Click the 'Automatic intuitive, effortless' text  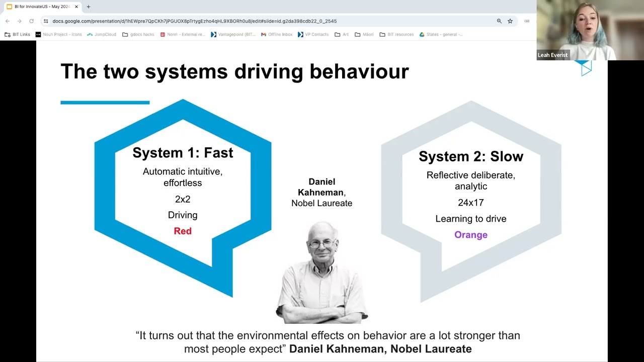coord(183,177)
